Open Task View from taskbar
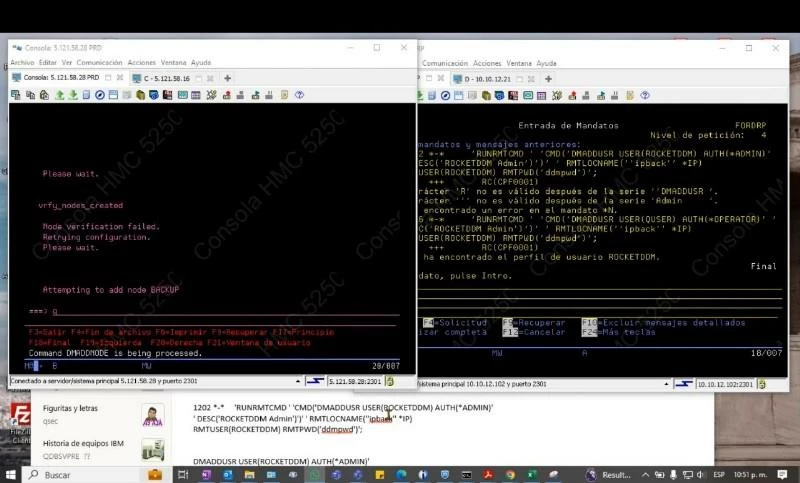Viewport: 800px width, 483px height. coord(183,475)
